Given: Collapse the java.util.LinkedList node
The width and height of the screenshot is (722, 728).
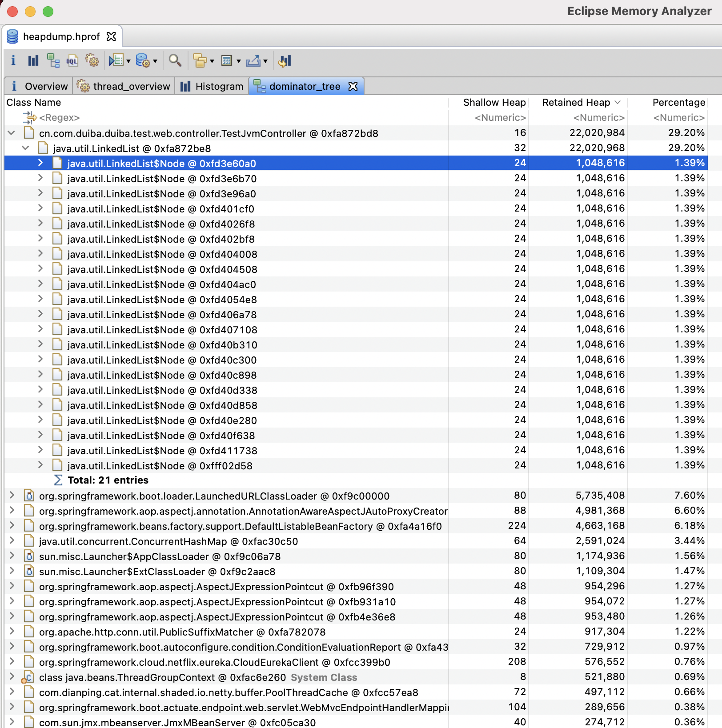Looking at the screenshot, I should point(26,148).
